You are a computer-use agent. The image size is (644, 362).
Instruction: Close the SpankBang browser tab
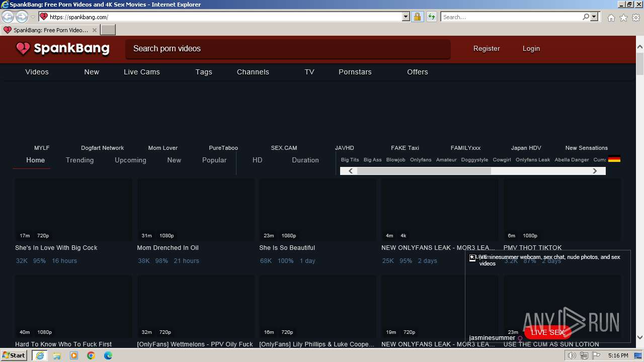pyautogui.click(x=94, y=30)
